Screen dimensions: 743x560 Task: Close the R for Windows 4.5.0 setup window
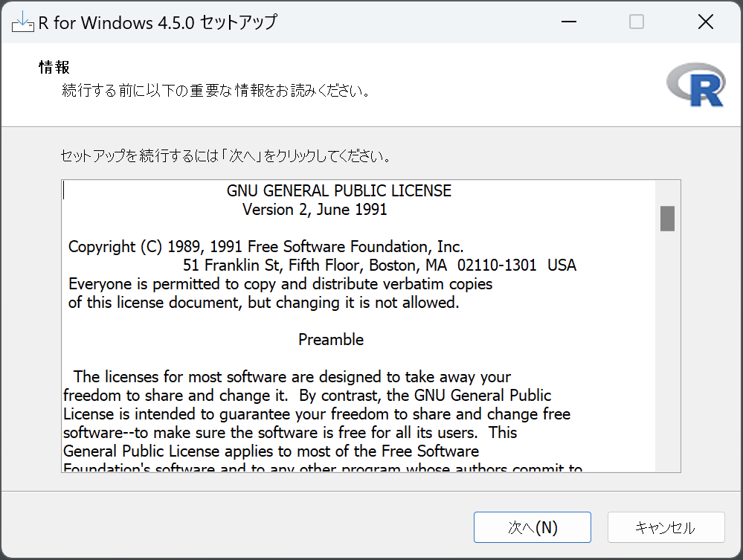(x=706, y=22)
